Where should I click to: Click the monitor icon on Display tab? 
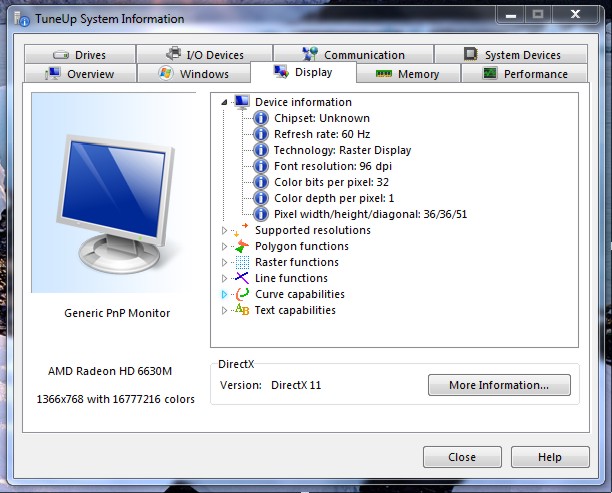pyautogui.click(x=281, y=71)
